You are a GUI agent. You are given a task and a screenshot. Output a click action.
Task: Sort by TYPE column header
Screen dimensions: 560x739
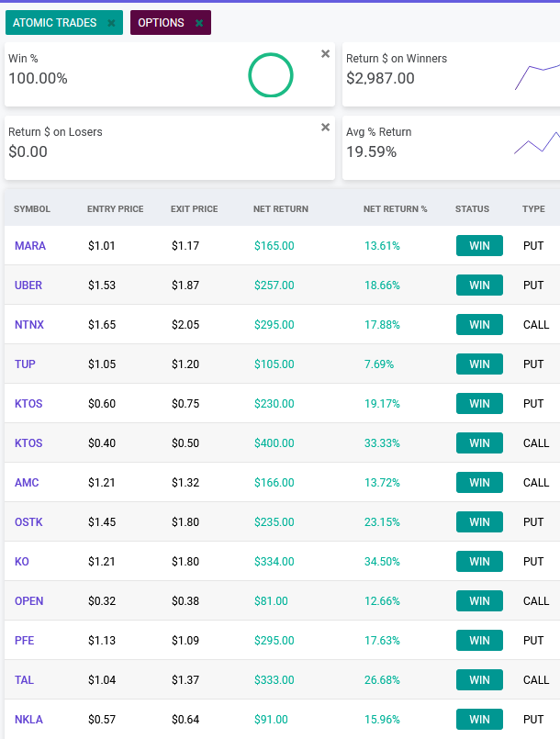pos(533,208)
